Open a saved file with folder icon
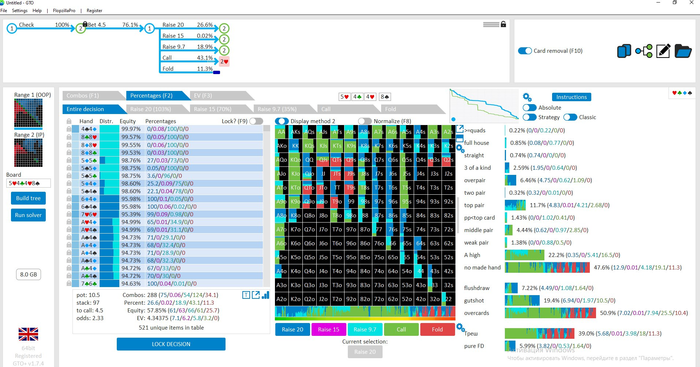 click(683, 51)
